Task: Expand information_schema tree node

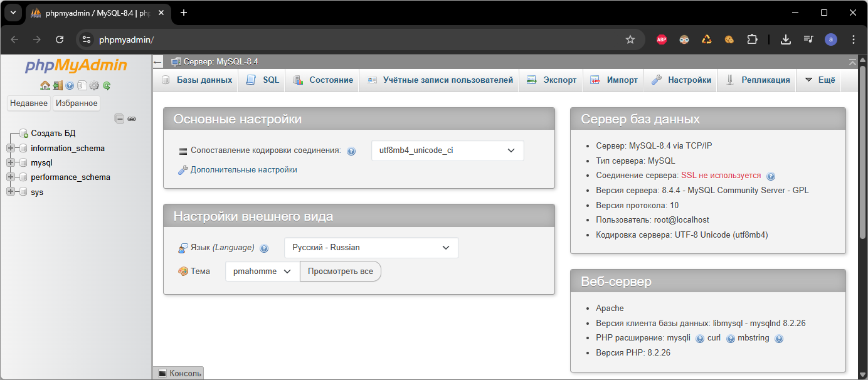Action: [x=11, y=149]
